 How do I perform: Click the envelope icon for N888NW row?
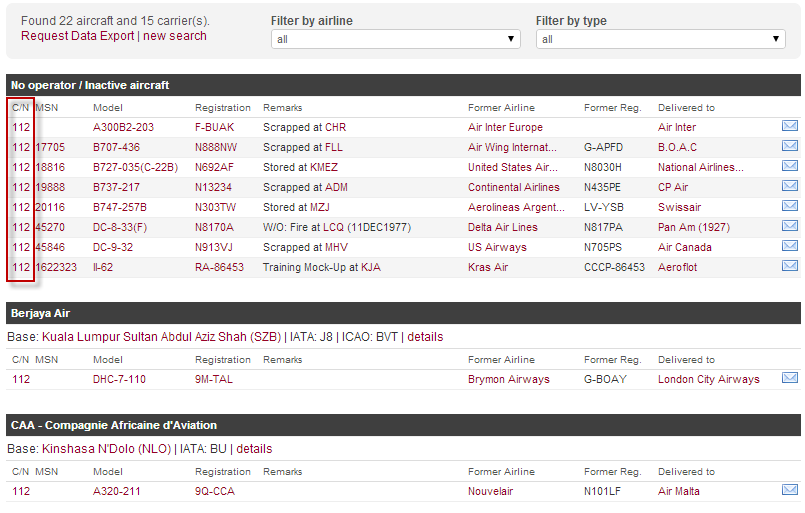(x=789, y=146)
